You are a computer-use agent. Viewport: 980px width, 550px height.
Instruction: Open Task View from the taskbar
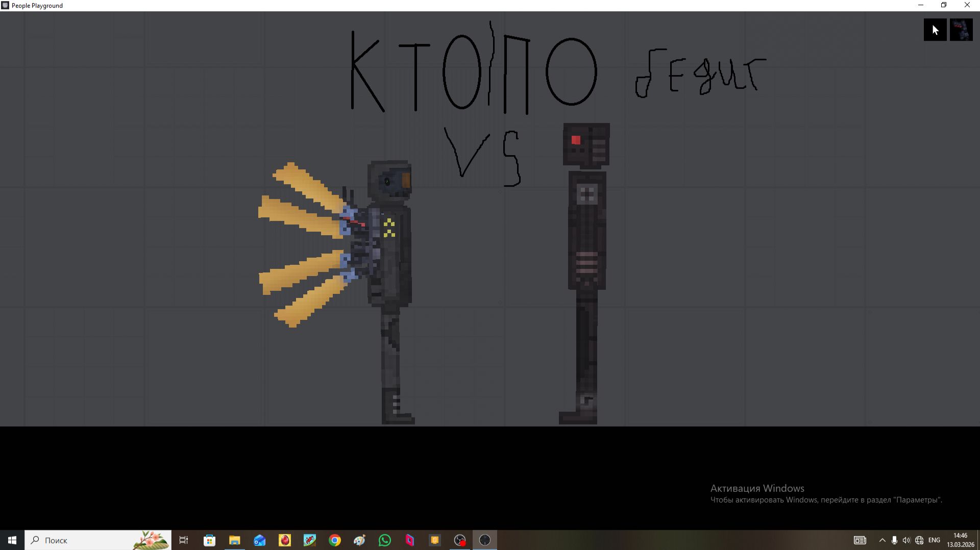pyautogui.click(x=184, y=540)
